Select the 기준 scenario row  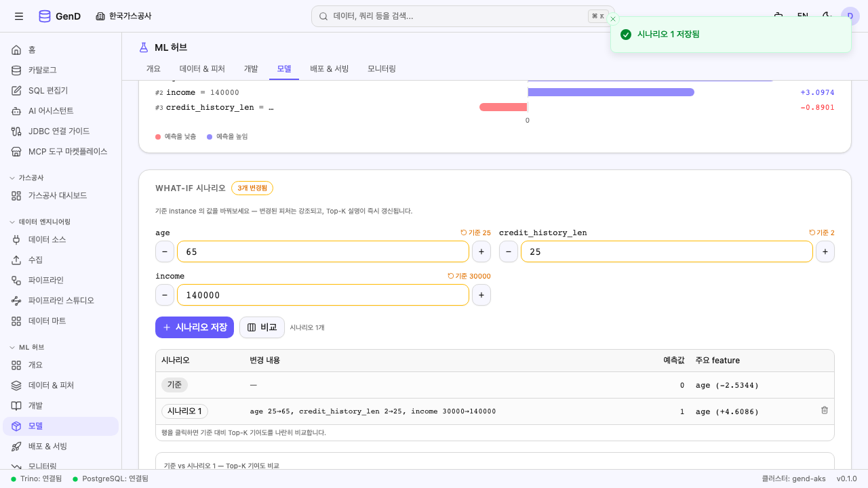[x=494, y=385]
